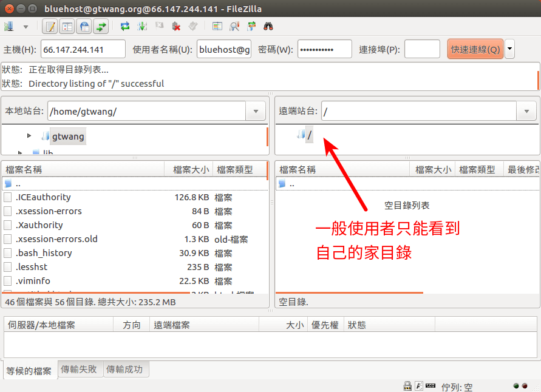Open the directory listing filters dialog
The height and width of the screenshot is (392, 541).
pos(217,27)
